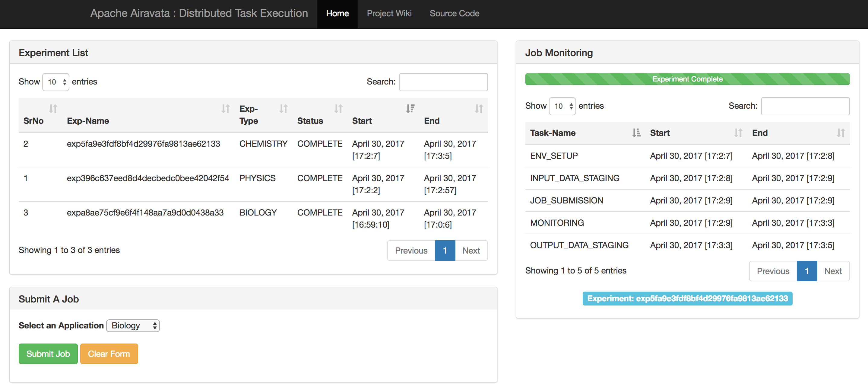Open the Project Wiki link
The width and height of the screenshot is (868, 387).
pos(389,14)
